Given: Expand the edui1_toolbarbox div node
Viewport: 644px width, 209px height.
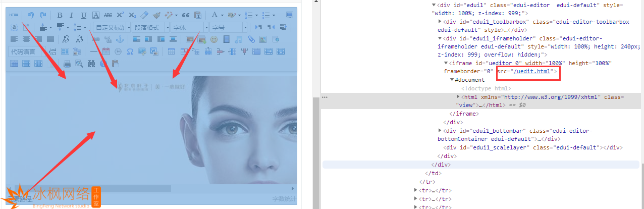Looking at the screenshot, I should coord(440,22).
